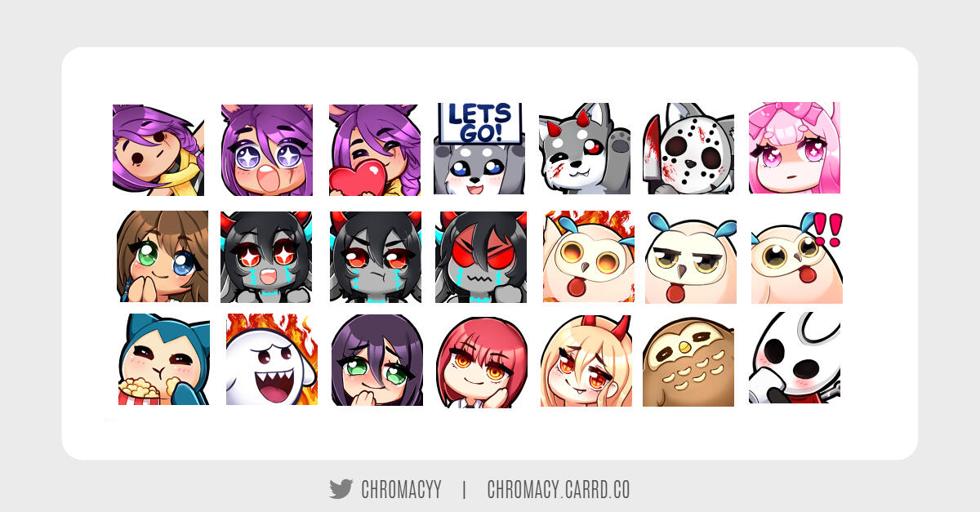Click the "LETS GO!" sign wolf emote

[479, 149]
